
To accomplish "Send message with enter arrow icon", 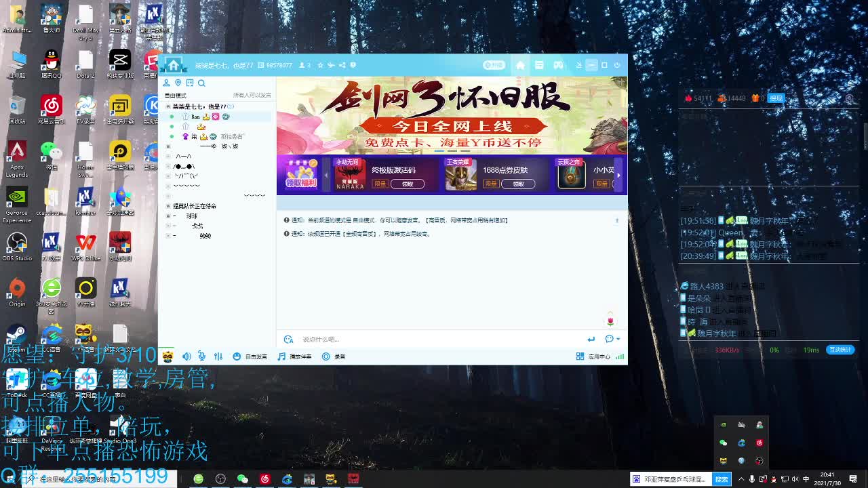I will click(x=591, y=339).
